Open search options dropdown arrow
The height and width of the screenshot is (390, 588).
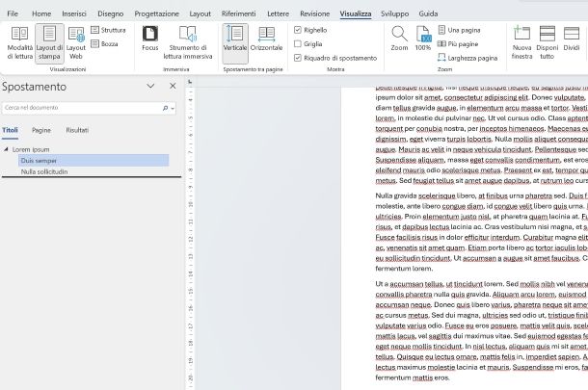pyautogui.click(x=173, y=108)
